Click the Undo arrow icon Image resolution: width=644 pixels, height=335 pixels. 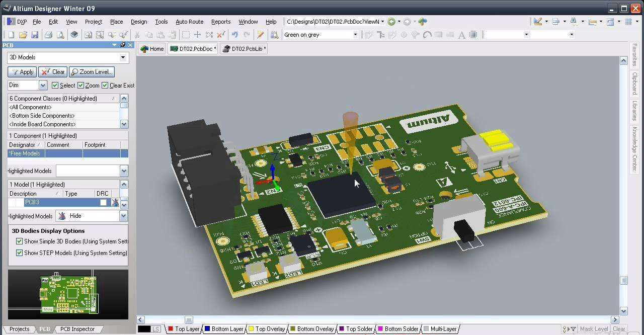tap(234, 35)
